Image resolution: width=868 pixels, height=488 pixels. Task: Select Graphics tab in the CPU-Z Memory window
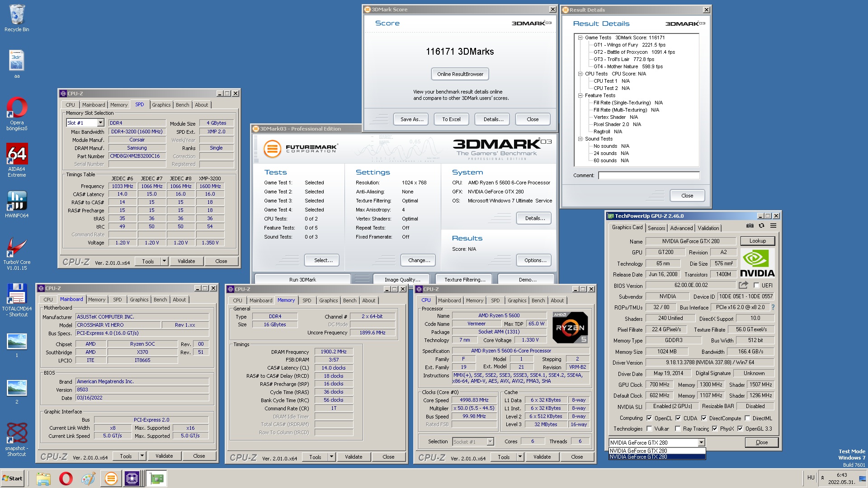click(328, 300)
